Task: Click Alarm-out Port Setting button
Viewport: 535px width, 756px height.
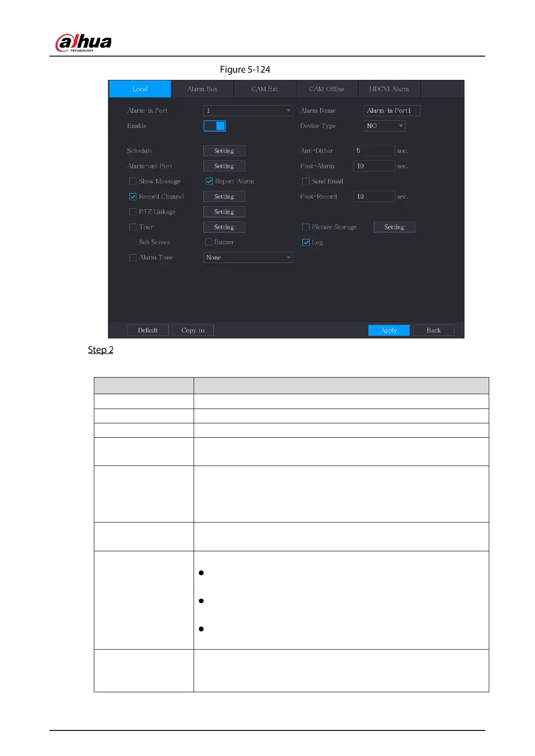Action: (x=224, y=166)
